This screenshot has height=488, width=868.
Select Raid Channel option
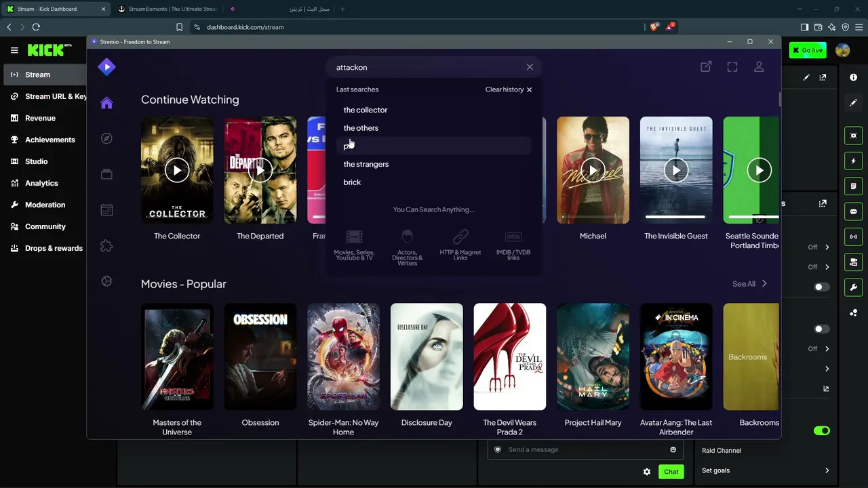[x=722, y=450]
